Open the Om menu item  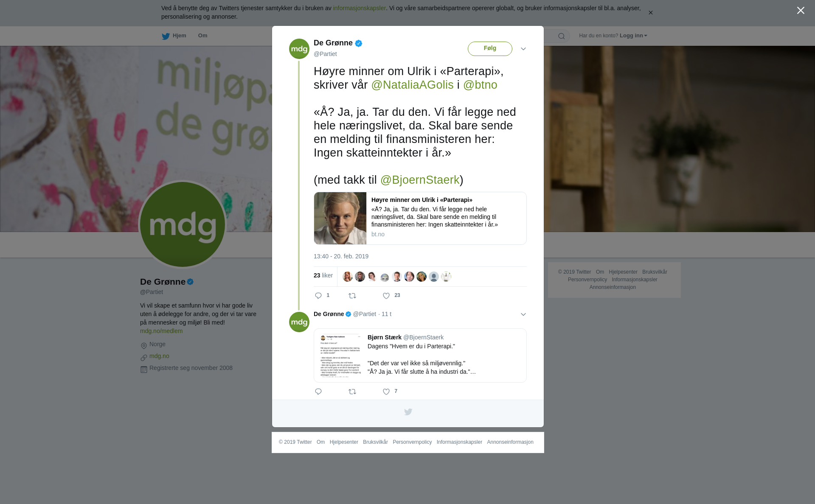(x=202, y=36)
